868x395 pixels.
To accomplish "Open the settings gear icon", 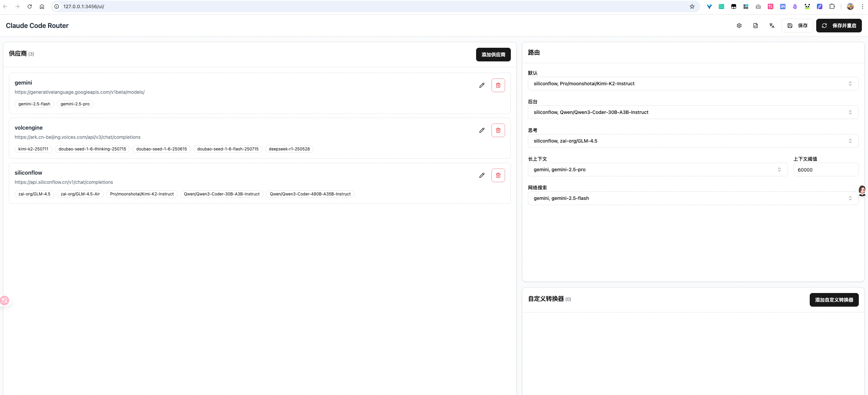I will [x=739, y=25].
